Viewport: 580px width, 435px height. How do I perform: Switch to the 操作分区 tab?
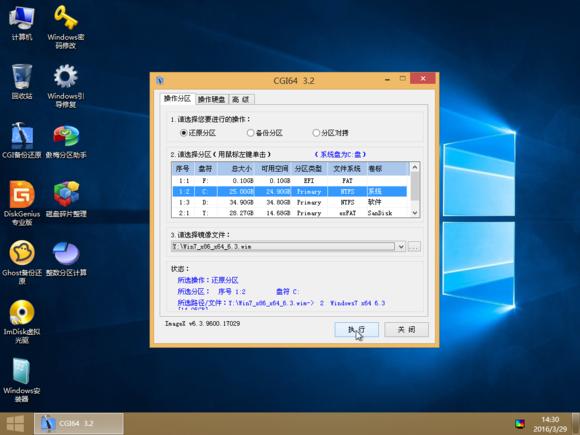pyautogui.click(x=177, y=98)
